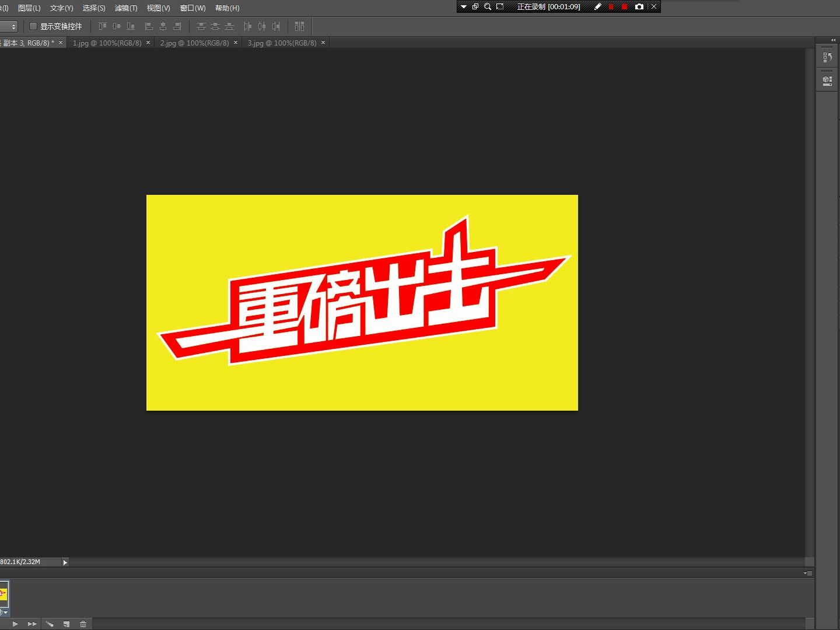Screen dimensions: 840x630
Task: Open the frame delay dropdown below thumbnail
Action: [5, 612]
